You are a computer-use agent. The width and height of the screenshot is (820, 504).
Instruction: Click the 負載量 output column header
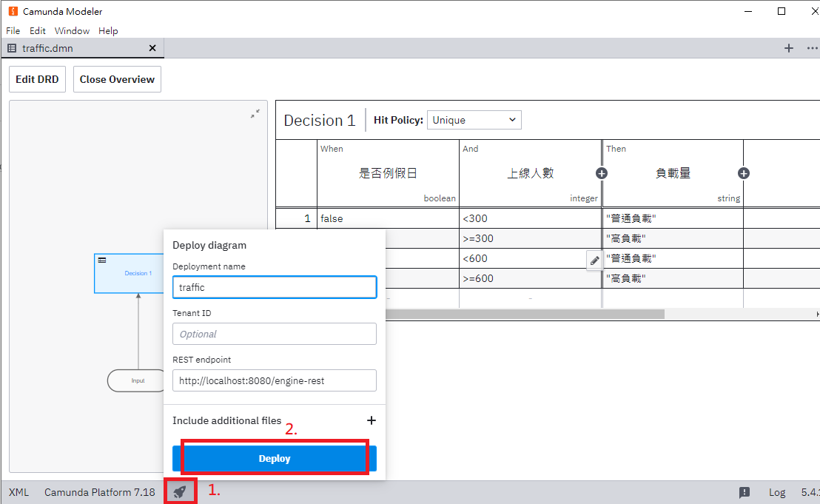point(673,174)
